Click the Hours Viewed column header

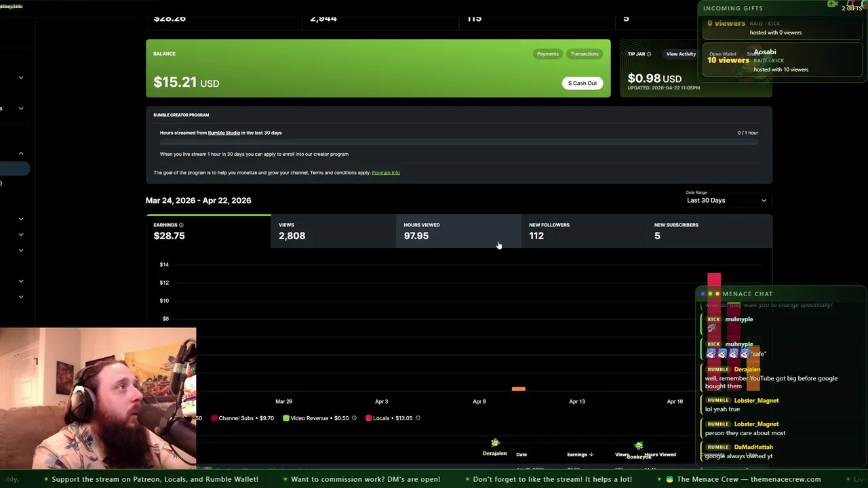[660, 455]
